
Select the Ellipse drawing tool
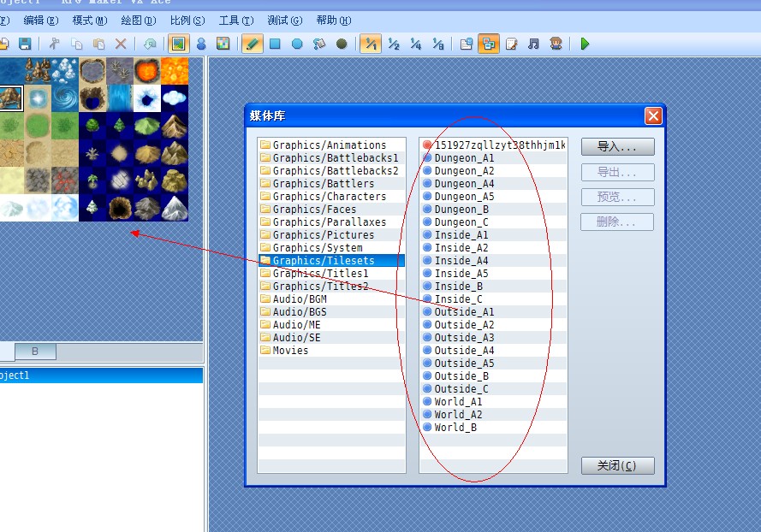pos(297,44)
